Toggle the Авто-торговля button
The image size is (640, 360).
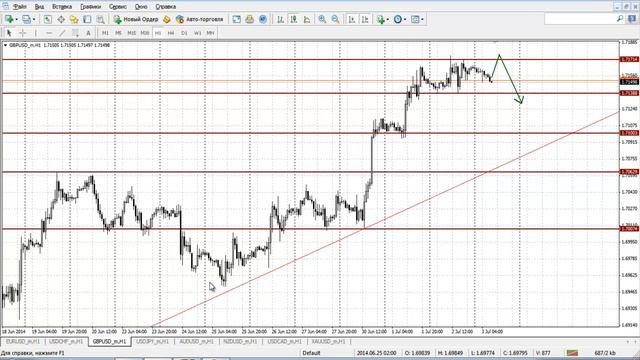200,19
